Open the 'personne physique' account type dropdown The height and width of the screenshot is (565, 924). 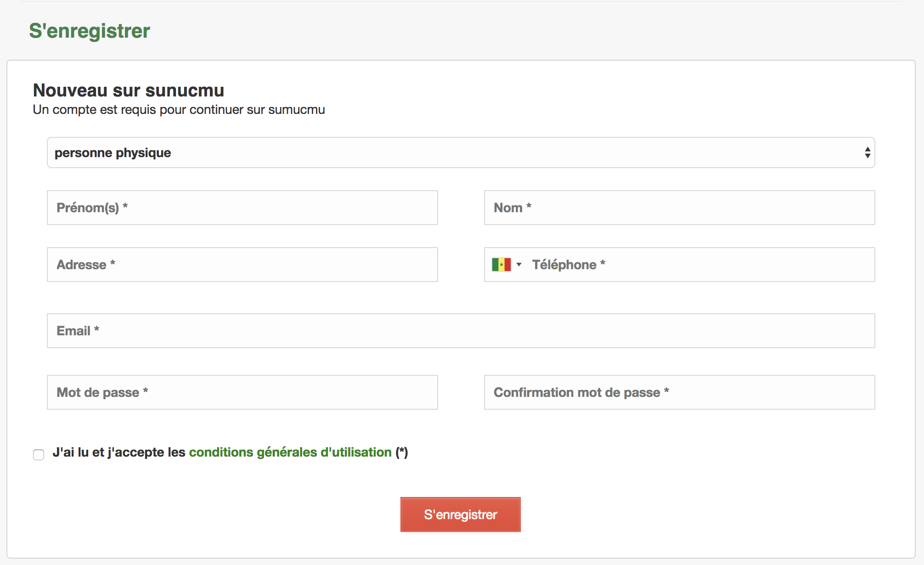pos(460,153)
